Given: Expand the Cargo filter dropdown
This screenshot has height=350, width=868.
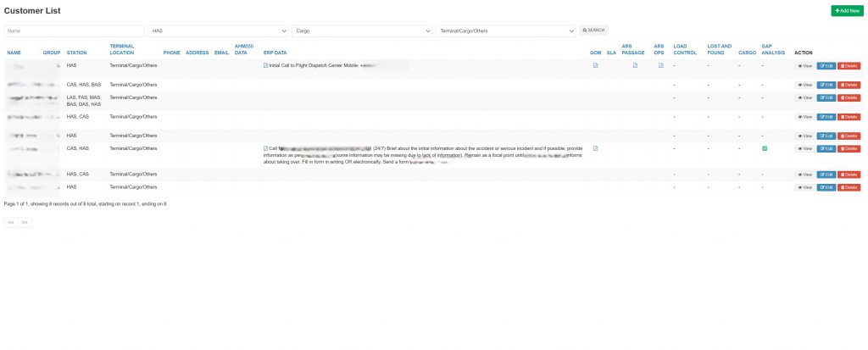Looking at the screenshot, I should click(362, 31).
